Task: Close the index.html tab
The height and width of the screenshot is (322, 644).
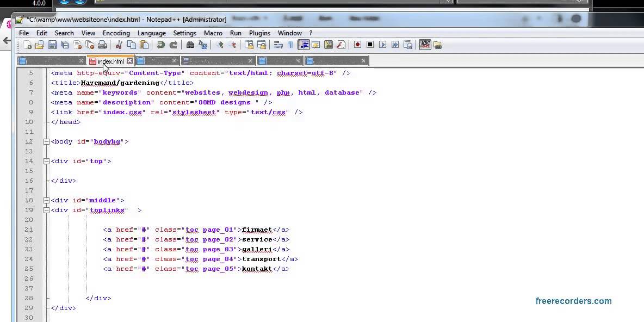Action: tap(129, 61)
